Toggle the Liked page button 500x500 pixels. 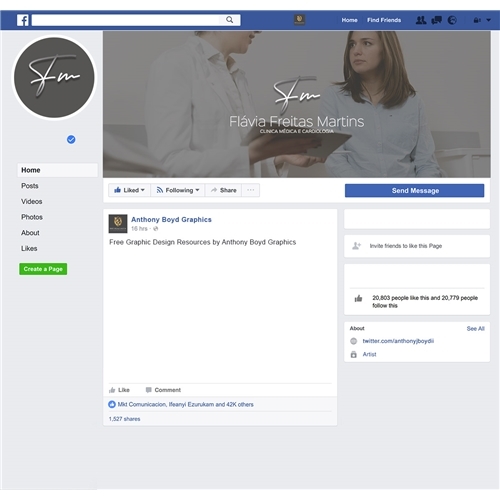point(129,190)
